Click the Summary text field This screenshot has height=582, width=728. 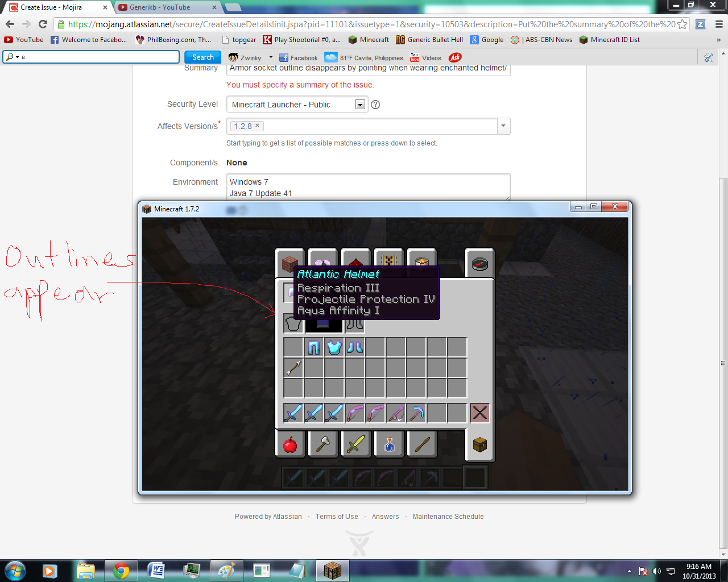369,68
